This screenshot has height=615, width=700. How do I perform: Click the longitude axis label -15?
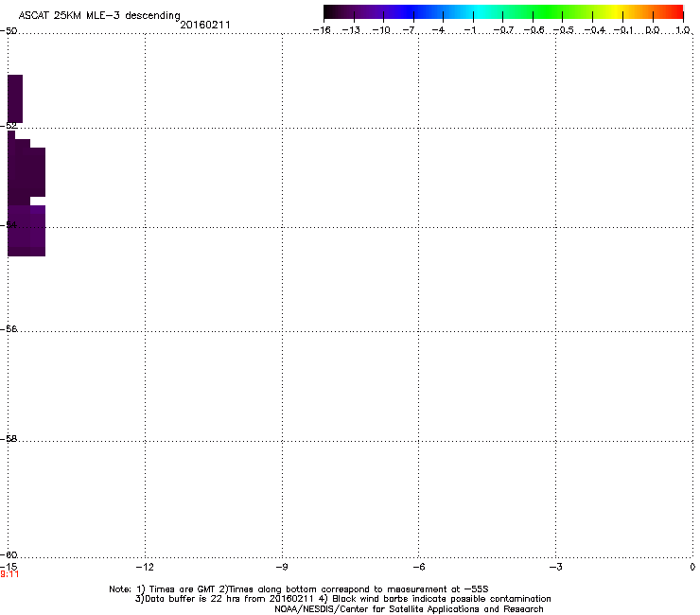pyautogui.click(x=9, y=567)
